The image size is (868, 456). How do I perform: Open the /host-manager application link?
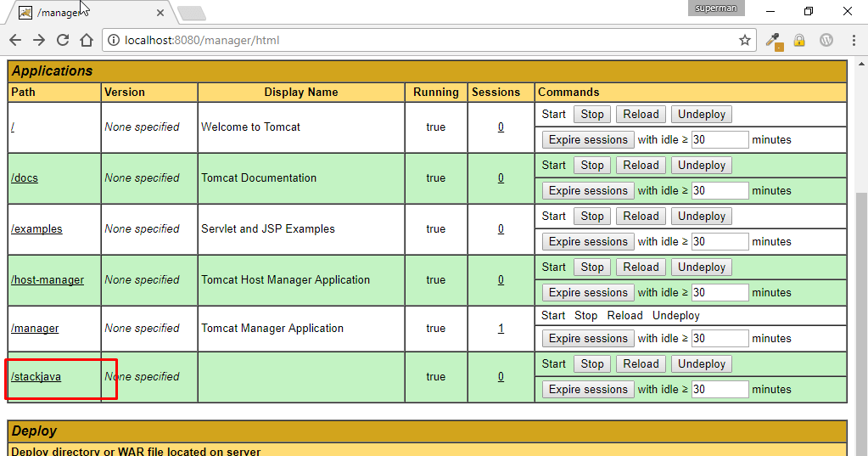47,280
